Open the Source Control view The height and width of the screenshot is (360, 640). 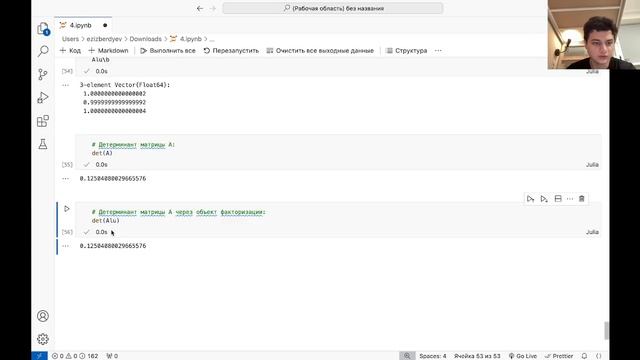pos(43,74)
